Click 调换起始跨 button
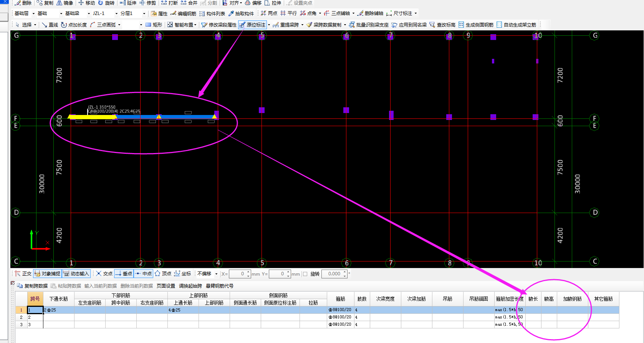Image resolution: width=644 pixels, height=343 pixels. (190, 286)
